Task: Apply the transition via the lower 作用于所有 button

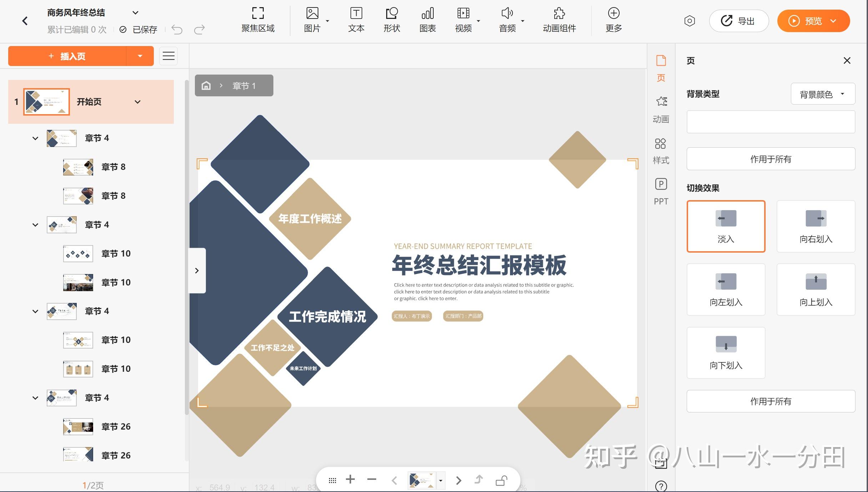Action: pyautogui.click(x=771, y=401)
